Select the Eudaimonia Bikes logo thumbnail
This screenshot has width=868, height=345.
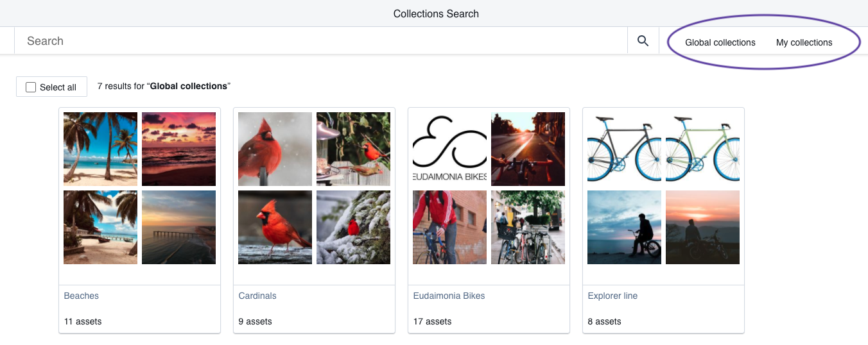(449, 149)
